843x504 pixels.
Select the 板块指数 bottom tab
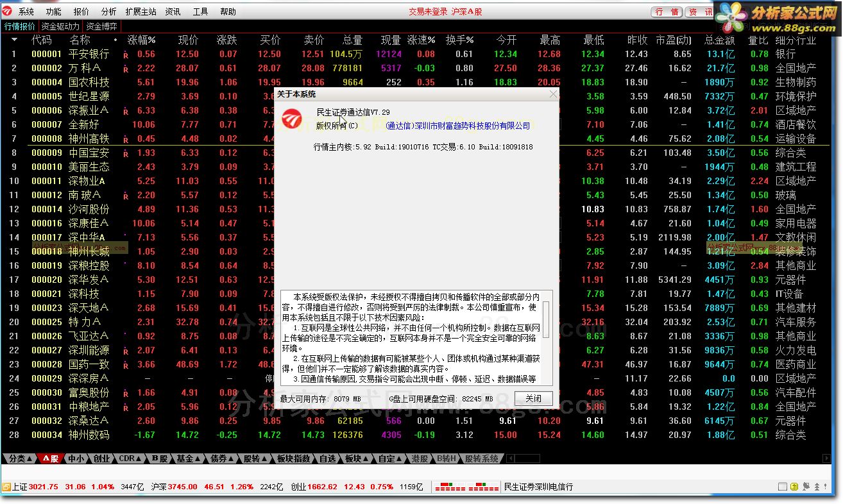293,459
